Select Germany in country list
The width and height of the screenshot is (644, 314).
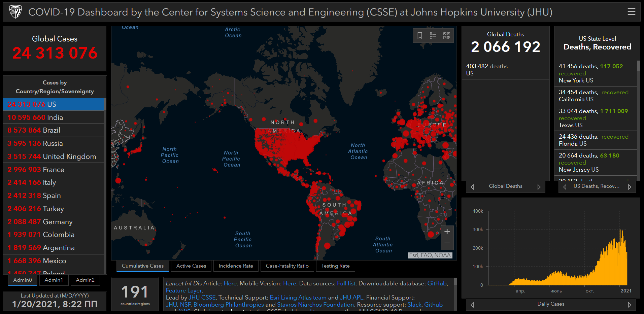pyautogui.click(x=54, y=222)
